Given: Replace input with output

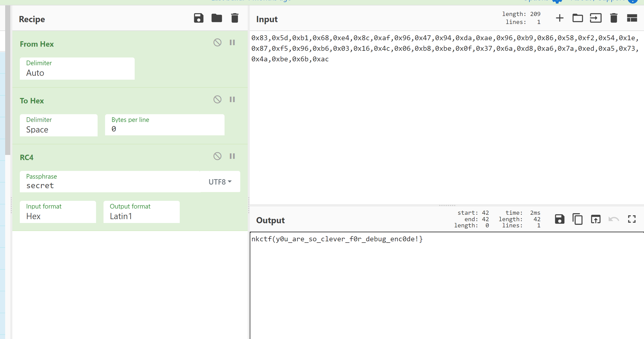Looking at the screenshot, I should pos(596,219).
